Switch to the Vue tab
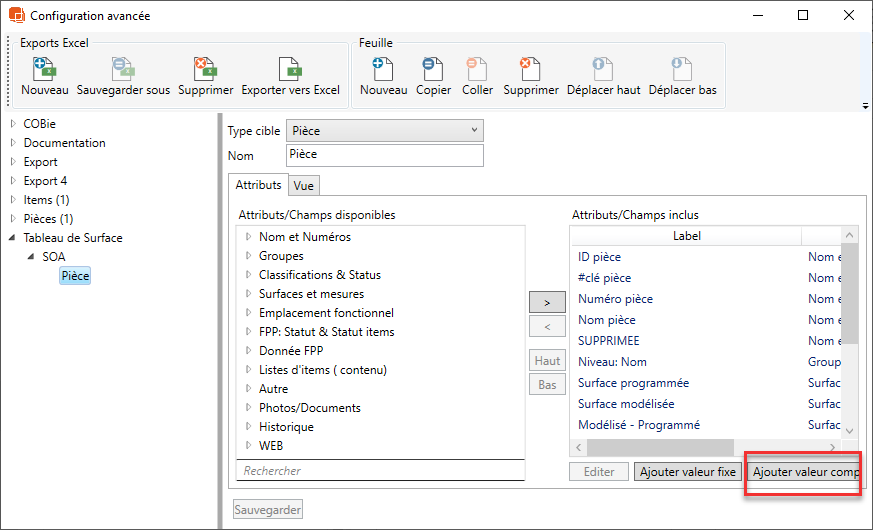Screen dimensions: 873x530 pos(303,186)
